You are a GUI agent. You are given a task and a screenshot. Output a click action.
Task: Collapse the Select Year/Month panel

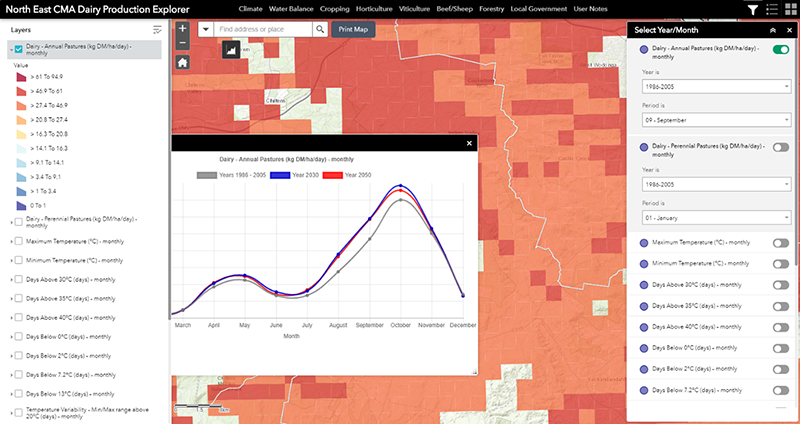point(772,30)
